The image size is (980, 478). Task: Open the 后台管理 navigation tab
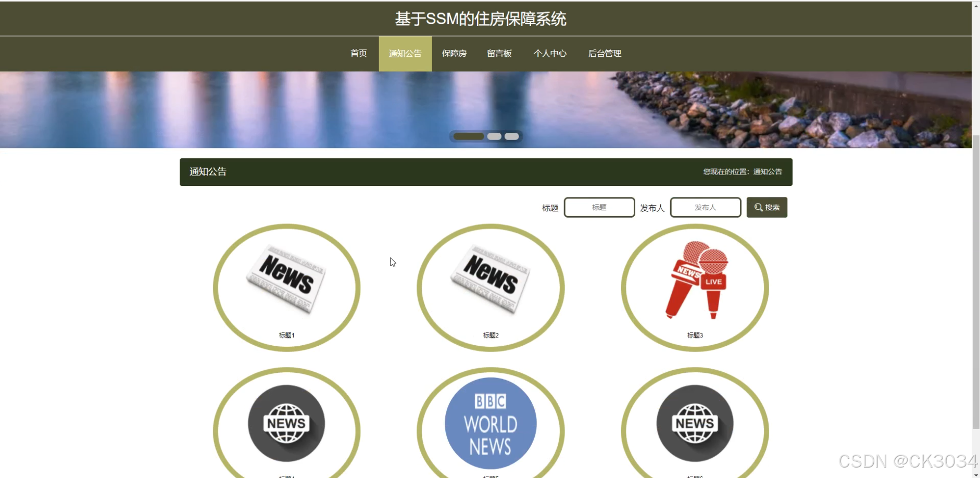pos(605,54)
